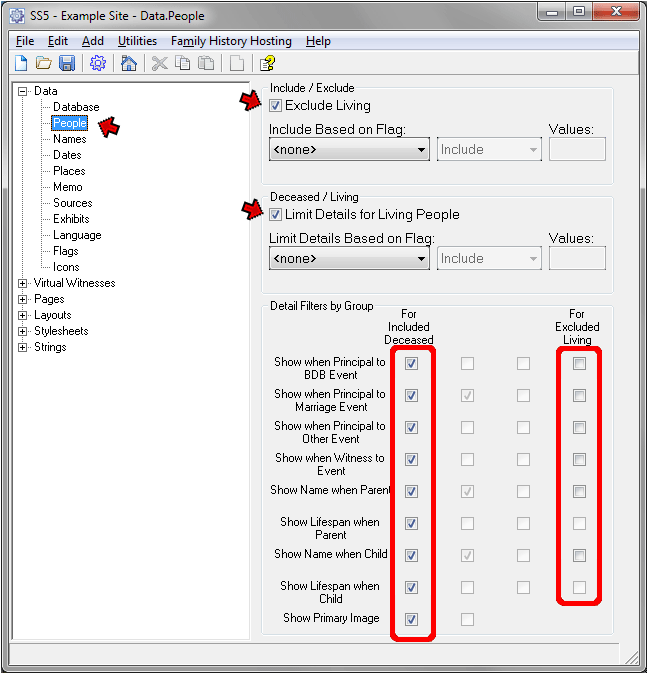649x674 pixels.
Task: Uncheck the Exclude Living checkbox
Action: [276, 105]
